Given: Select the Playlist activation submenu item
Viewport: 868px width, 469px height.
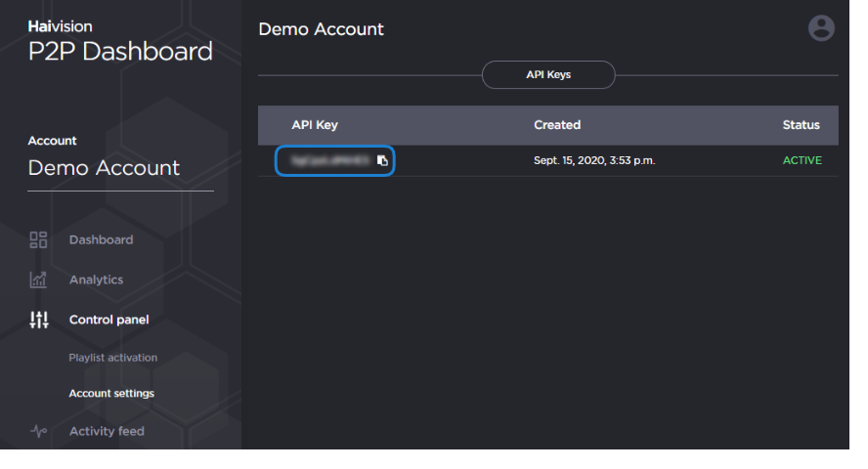Looking at the screenshot, I should [112, 358].
